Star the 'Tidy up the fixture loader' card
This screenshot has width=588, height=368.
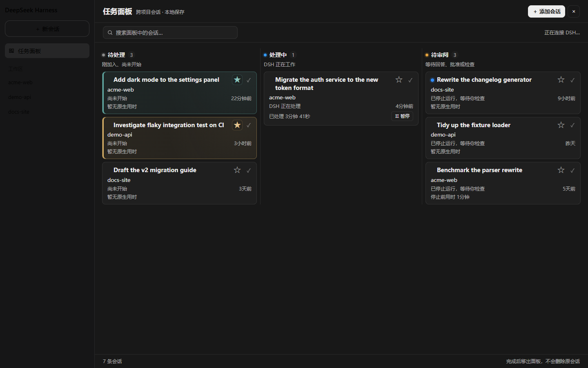tap(561, 125)
